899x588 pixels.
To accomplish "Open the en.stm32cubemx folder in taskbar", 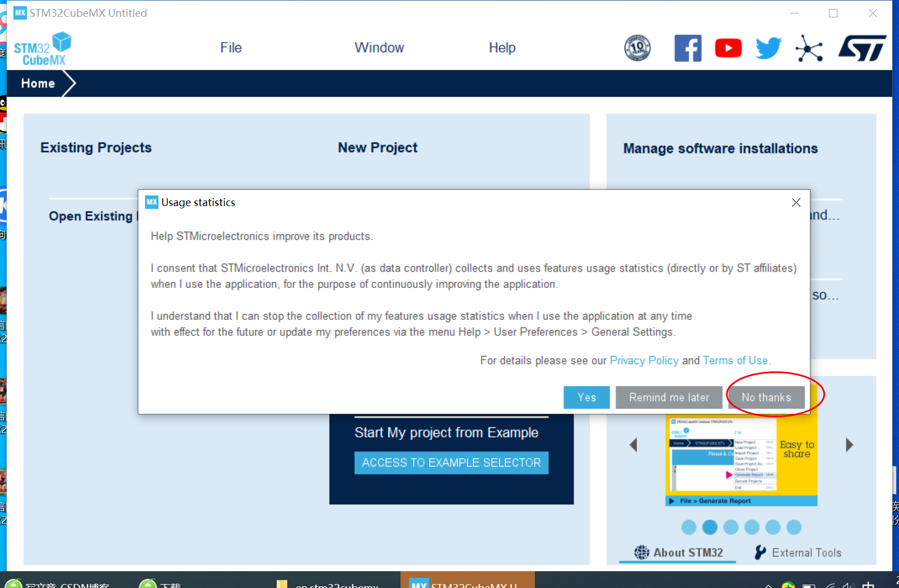I will [329, 582].
